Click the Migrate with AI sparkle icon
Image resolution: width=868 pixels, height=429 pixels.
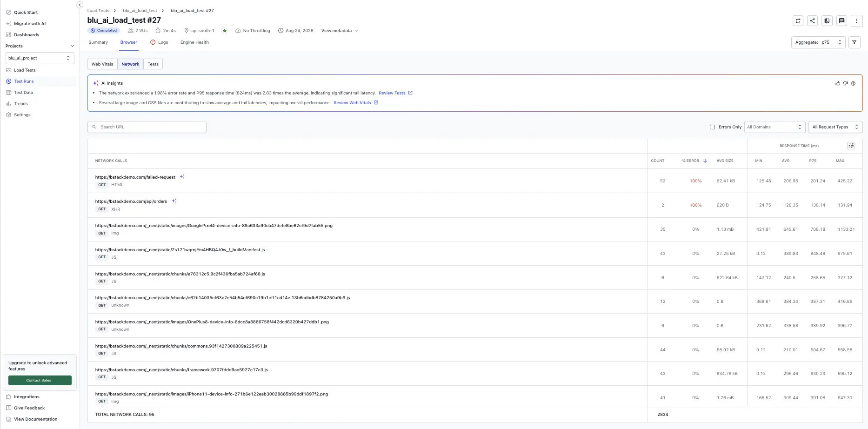8,24
